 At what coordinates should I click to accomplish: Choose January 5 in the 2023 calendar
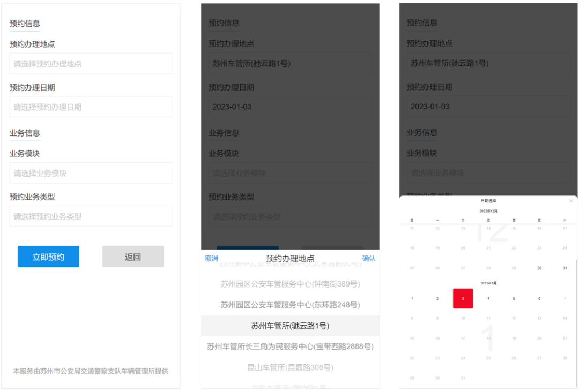point(514,298)
